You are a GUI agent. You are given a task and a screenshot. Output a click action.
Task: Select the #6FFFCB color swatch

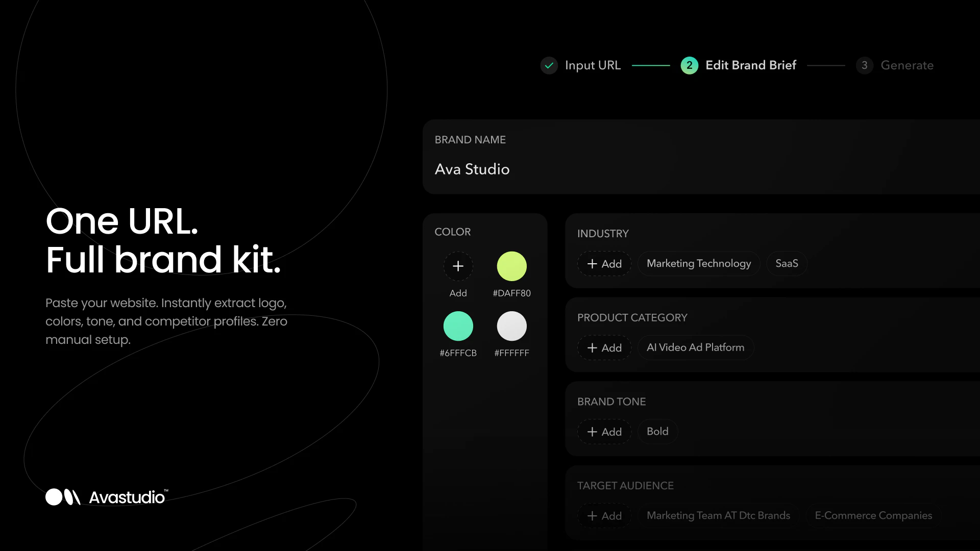coord(458,326)
